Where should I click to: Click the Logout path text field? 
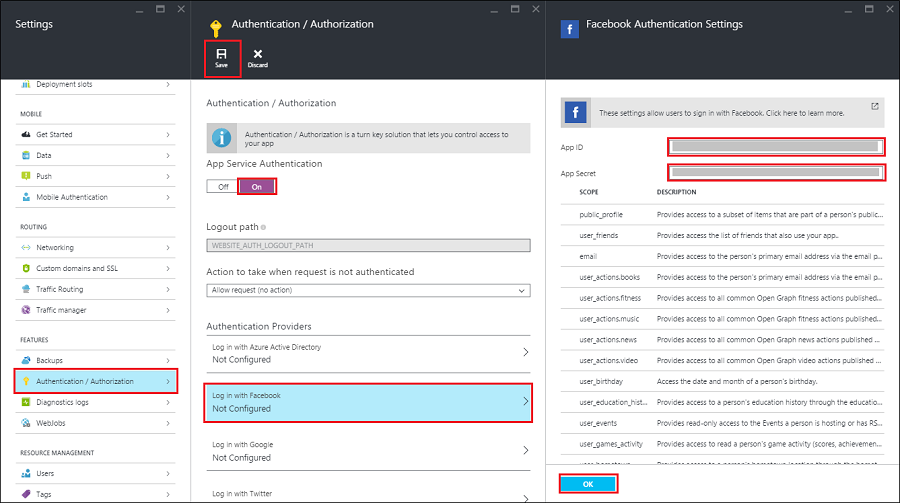(368, 245)
